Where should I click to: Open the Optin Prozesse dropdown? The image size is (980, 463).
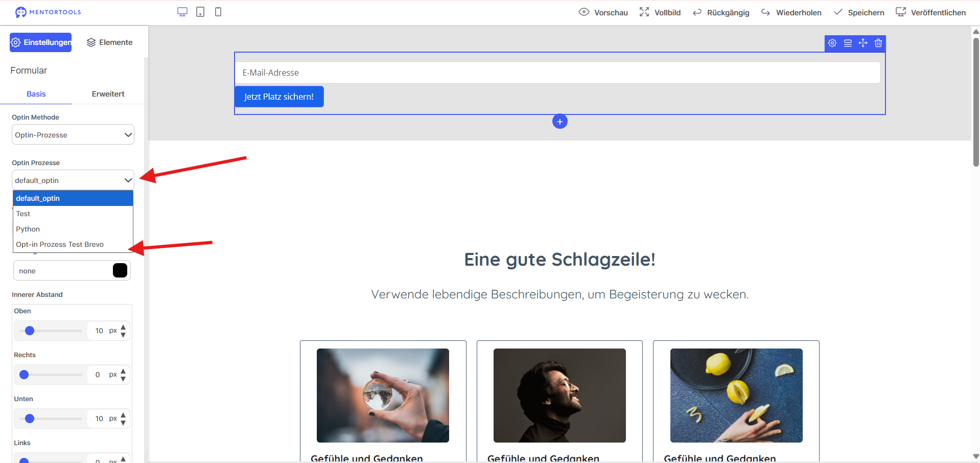73,180
